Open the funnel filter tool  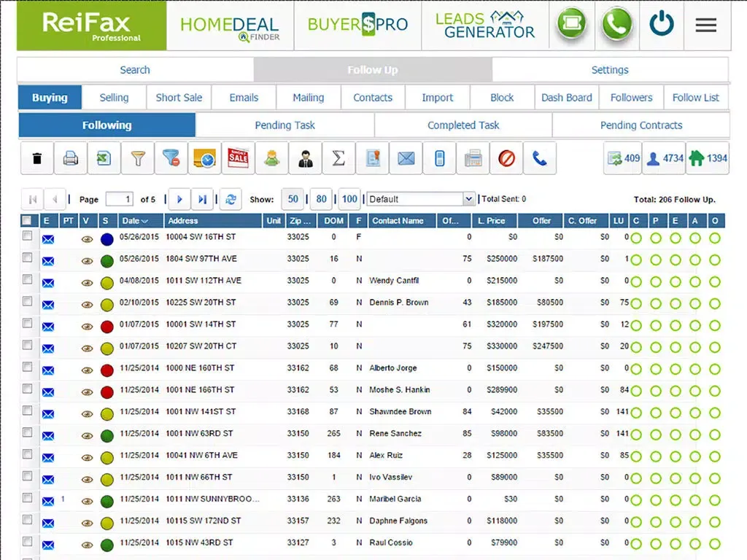coord(138,158)
